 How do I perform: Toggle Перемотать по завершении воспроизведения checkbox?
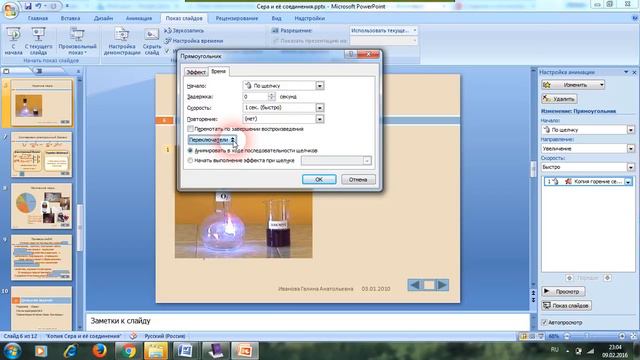click(190, 129)
